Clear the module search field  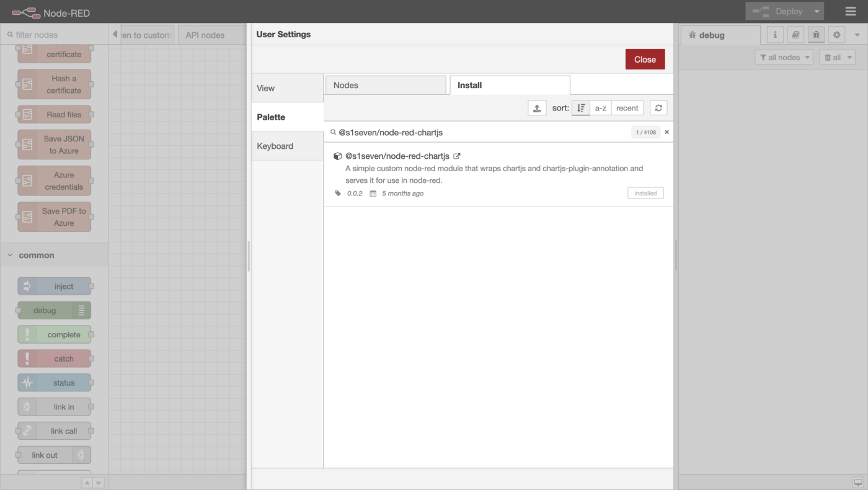tap(667, 132)
